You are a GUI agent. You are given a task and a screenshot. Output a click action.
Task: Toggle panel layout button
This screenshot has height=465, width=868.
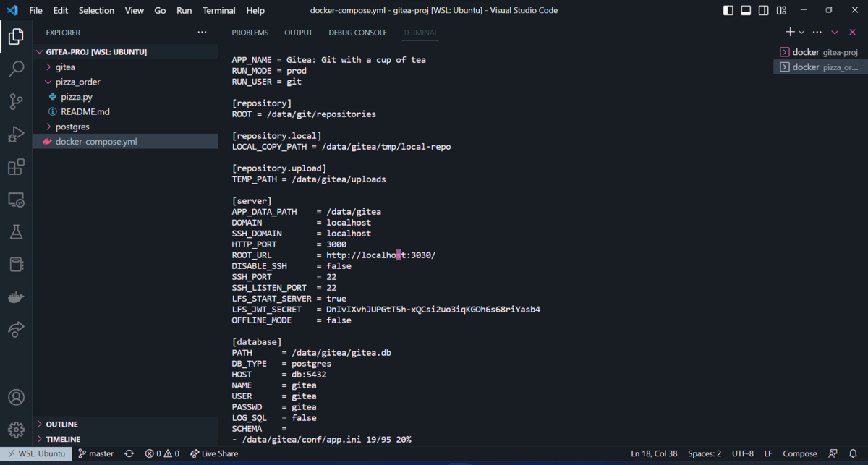click(x=746, y=10)
